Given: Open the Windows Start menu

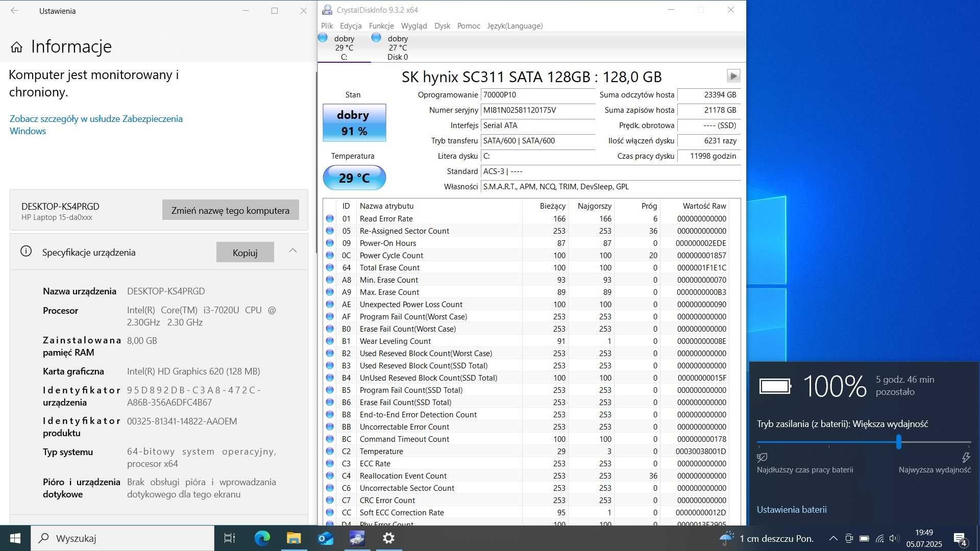Looking at the screenshot, I should pos(15,538).
